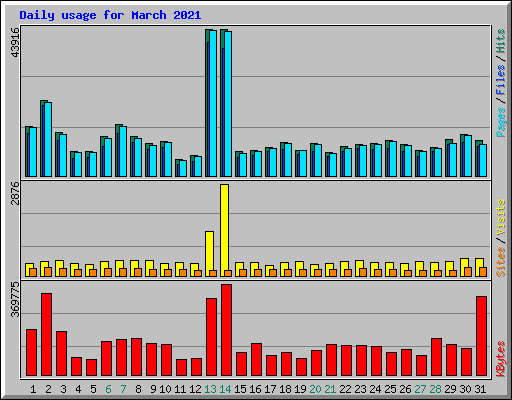Click the 'KBytes' legend label

(x=501, y=359)
